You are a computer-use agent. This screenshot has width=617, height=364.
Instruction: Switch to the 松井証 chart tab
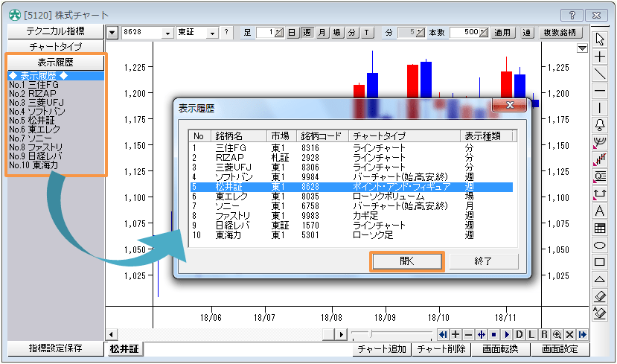click(x=124, y=349)
